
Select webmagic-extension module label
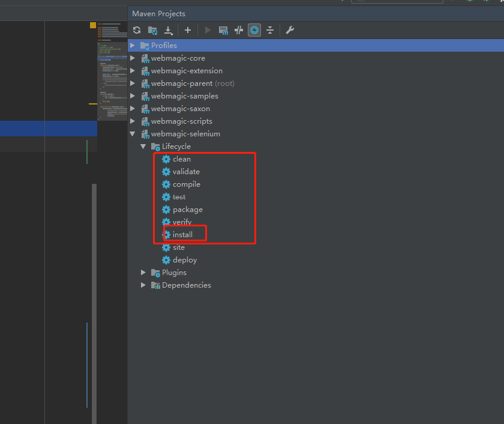[187, 71]
